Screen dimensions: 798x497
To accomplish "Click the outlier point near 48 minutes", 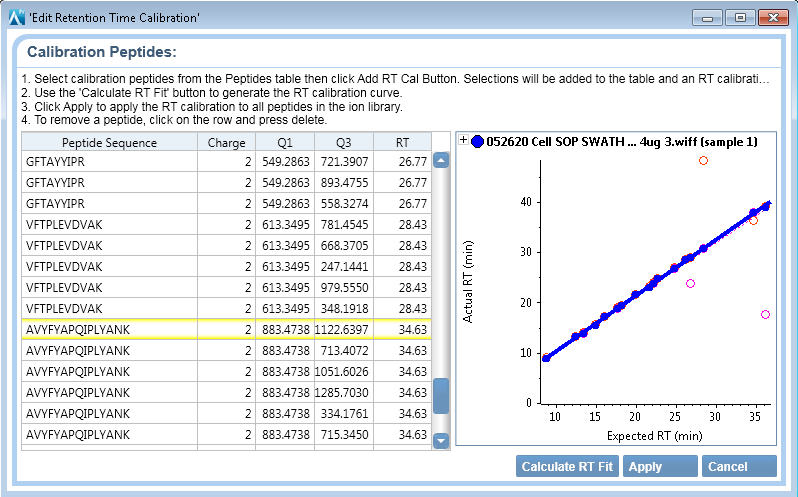I will tap(703, 160).
